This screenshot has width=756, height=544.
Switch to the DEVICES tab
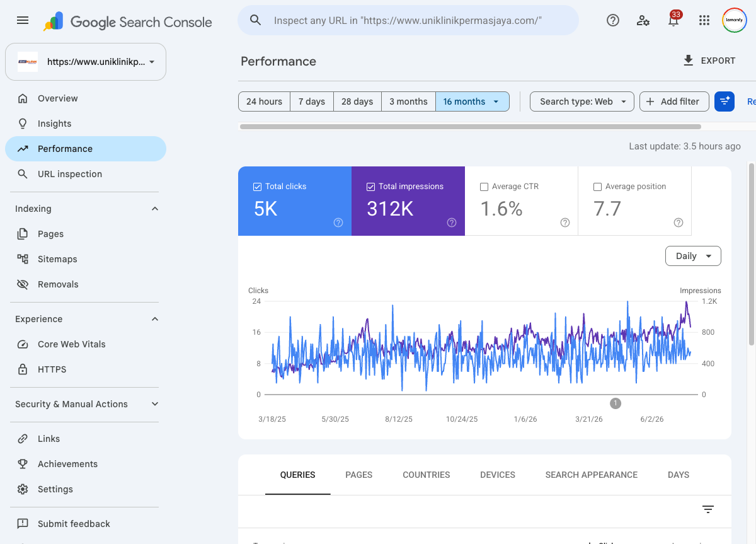coord(498,475)
